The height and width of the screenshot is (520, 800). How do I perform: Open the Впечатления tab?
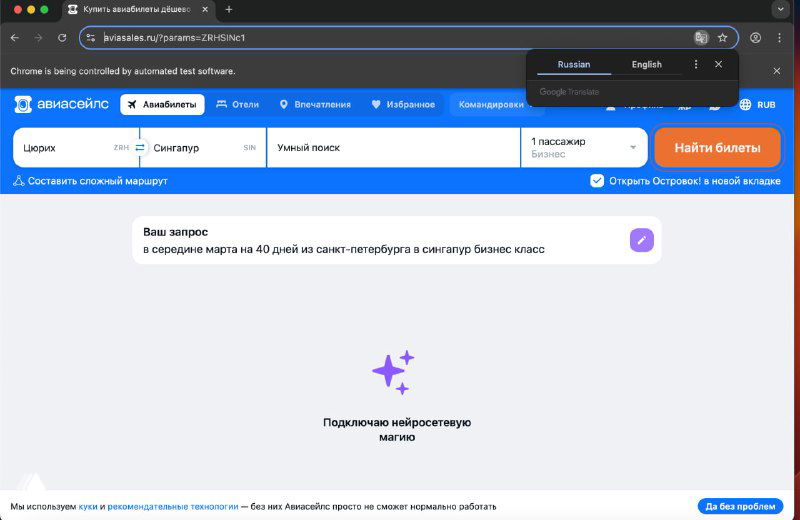[x=315, y=105]
